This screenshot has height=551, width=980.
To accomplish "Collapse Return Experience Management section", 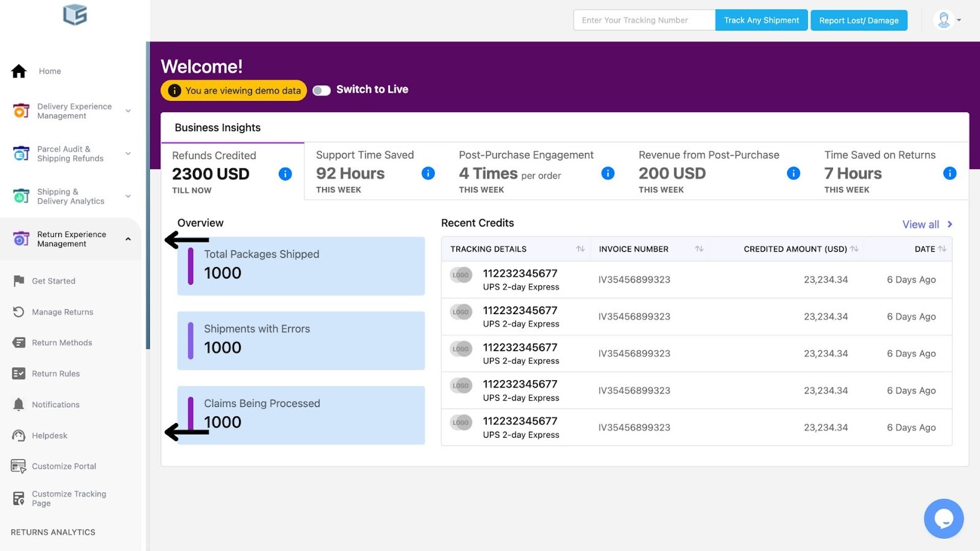I will [128, 239].
